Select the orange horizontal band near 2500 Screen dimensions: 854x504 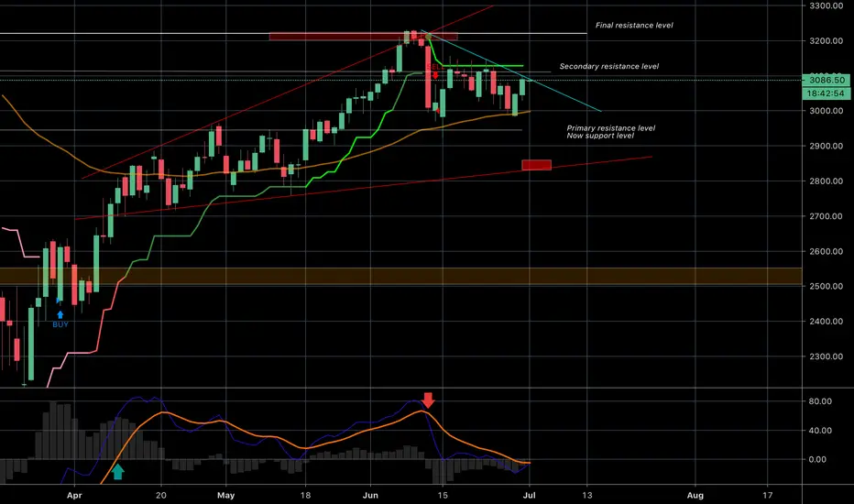coord(400,276)
